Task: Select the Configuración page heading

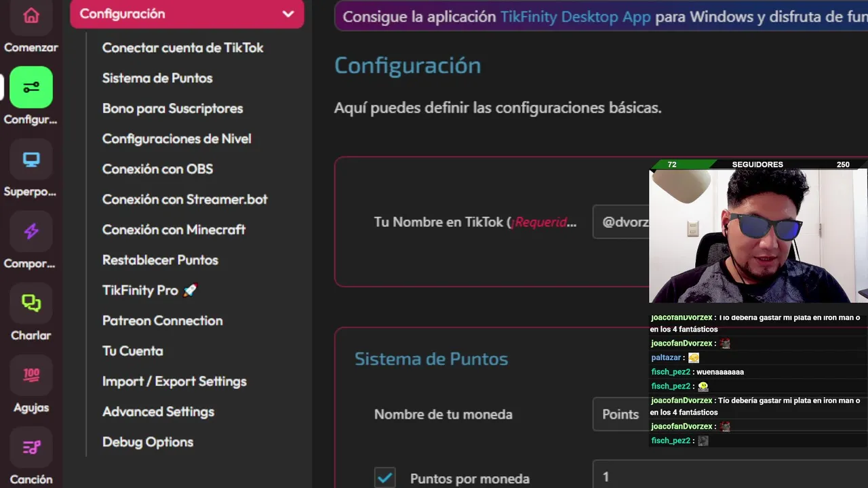Action: 408,66
